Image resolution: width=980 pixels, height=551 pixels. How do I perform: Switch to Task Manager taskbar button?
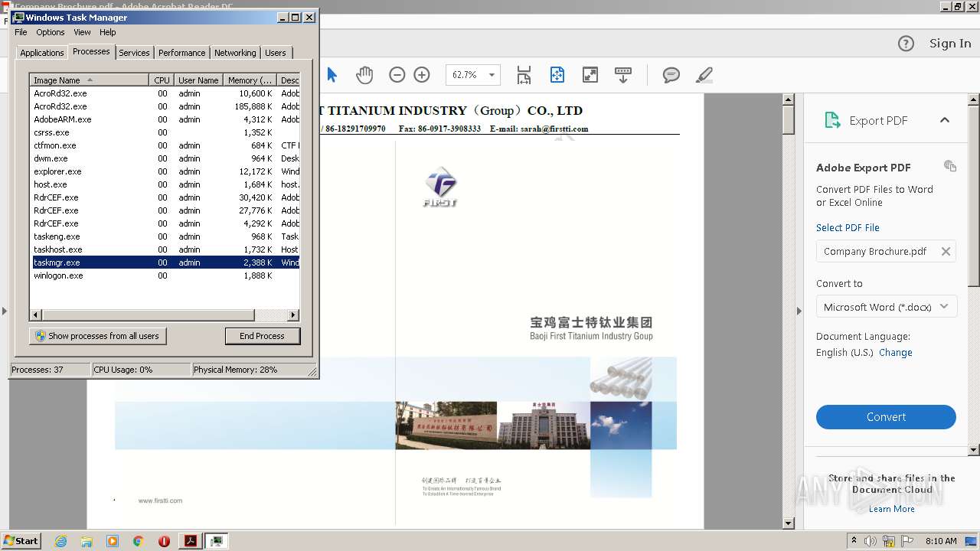[217, 541]
